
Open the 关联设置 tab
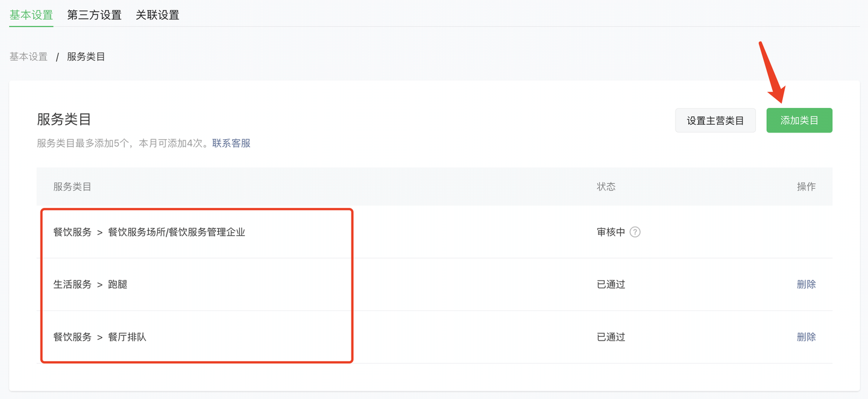point(157,15)
